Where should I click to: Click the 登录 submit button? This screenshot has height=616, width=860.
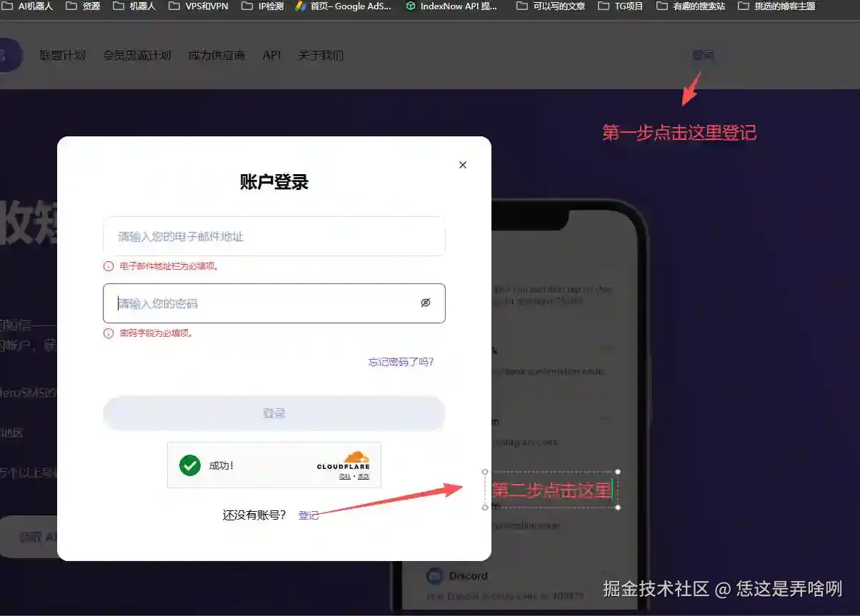[x=274, y=413]
